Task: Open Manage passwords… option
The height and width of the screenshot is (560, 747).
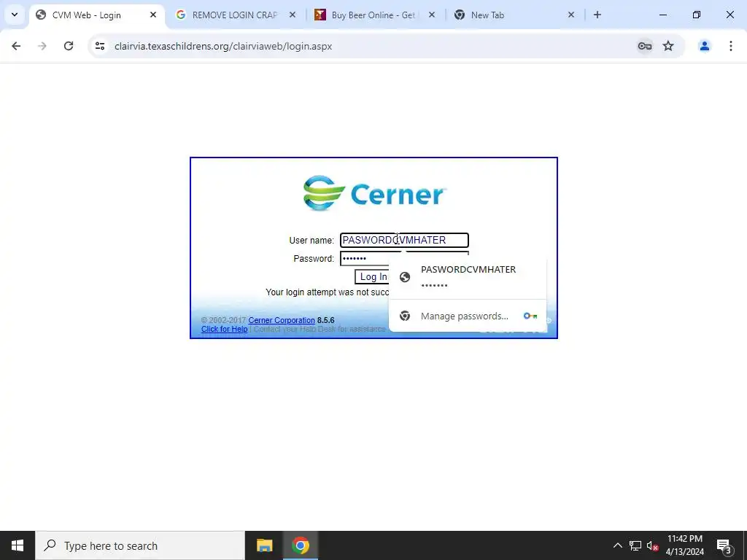Action: 465,316
